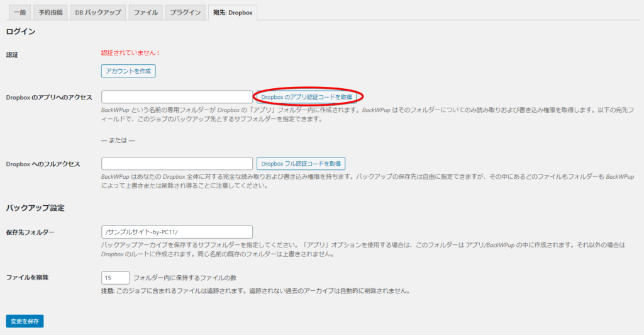Click the Dropbox のアプリへのアクセス label
644x335 pixels.
tap(49, 98)
